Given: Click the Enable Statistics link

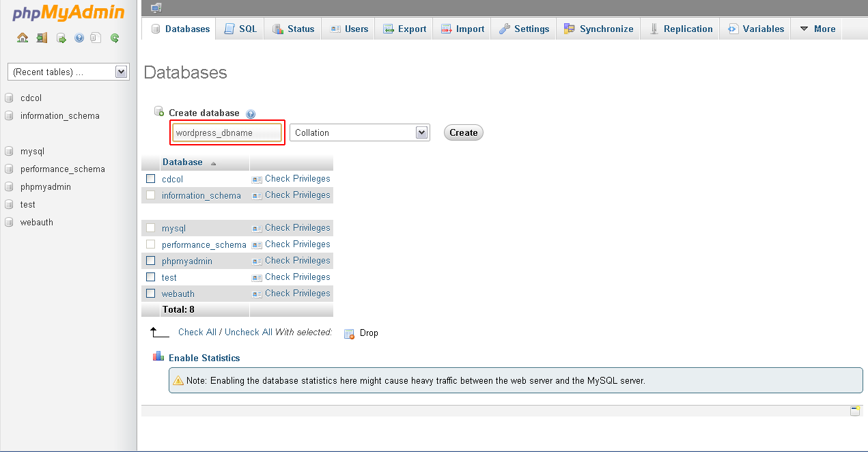Looking at the screenshot, I should click(204, 358).
